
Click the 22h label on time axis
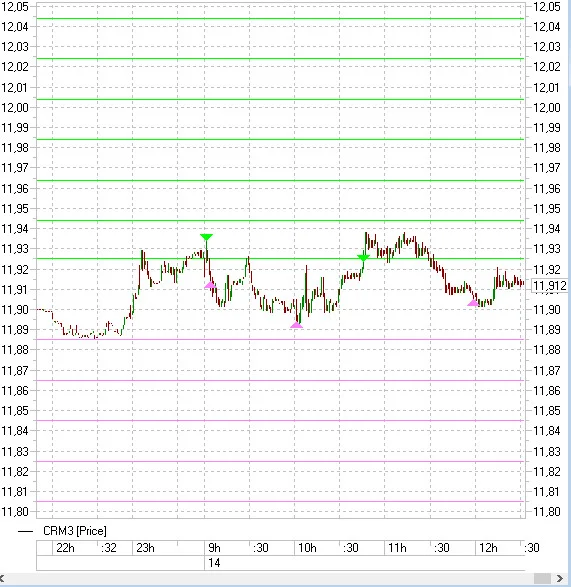pyautogui.click(x=65, y=548)
